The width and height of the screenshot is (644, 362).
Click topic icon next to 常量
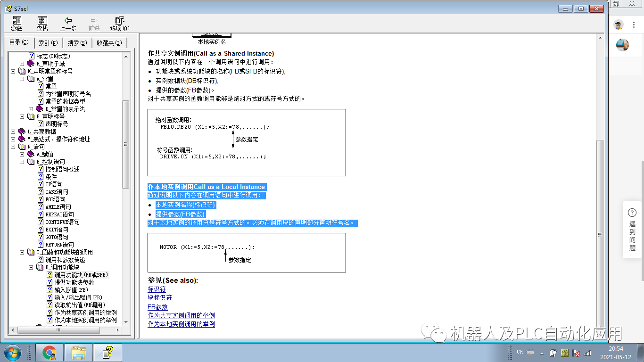41,86
